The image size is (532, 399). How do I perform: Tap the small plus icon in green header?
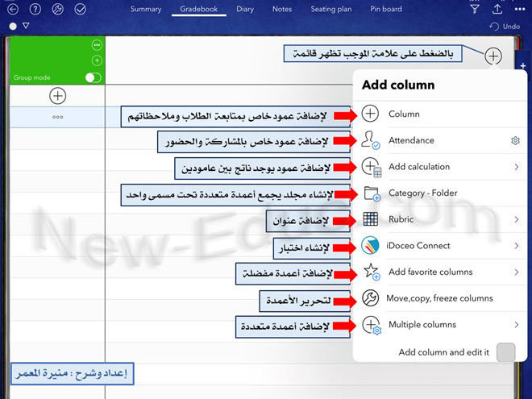97,60
